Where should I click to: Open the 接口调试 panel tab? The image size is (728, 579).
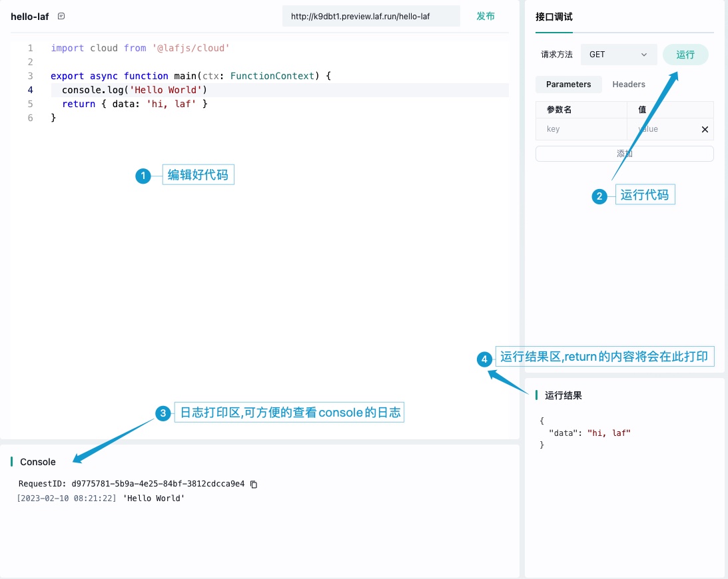pos(553,17)
